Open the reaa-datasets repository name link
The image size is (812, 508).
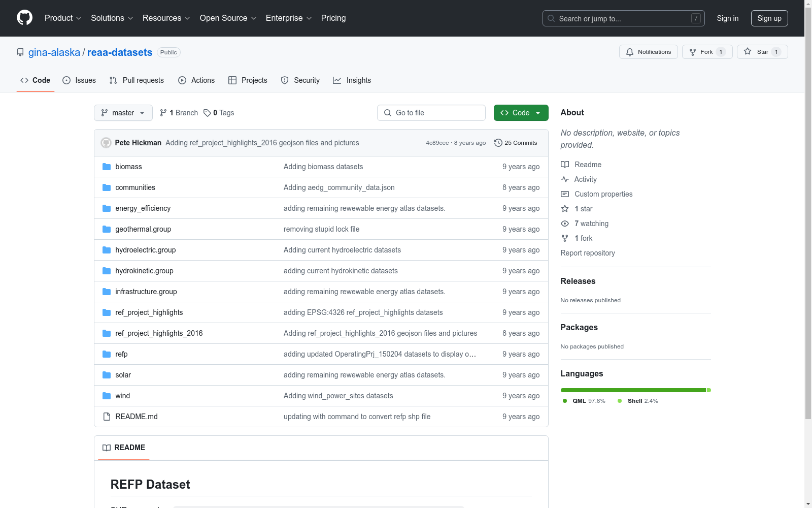(x=120, y=52)
